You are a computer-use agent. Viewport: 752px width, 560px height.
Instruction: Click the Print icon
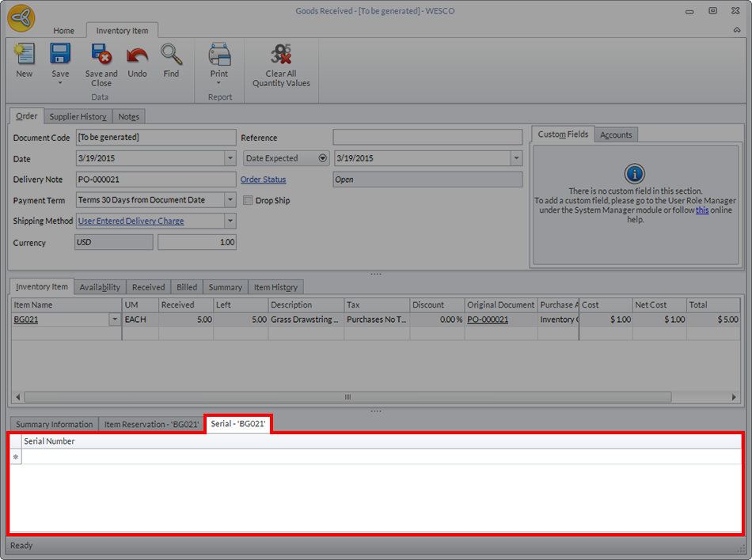click(x=219, y=55)
